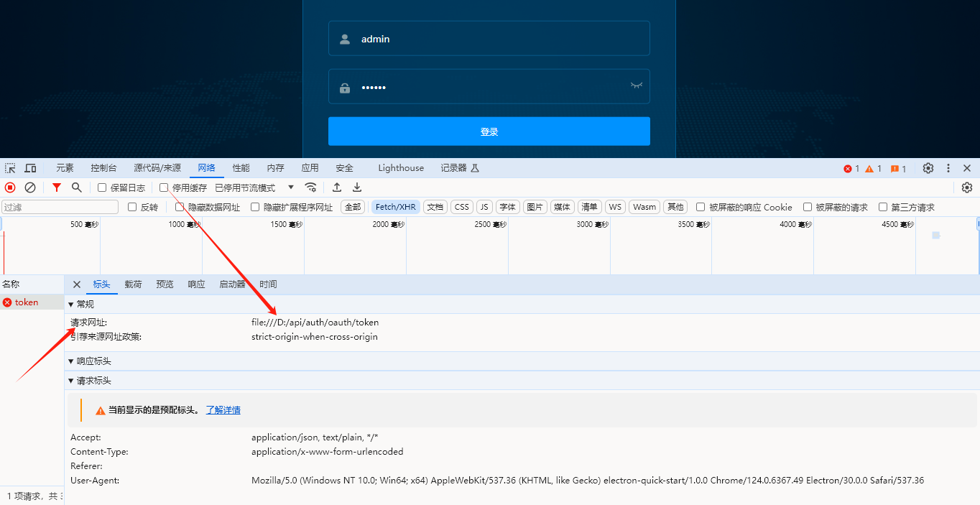
Task: Enable the 停用缓存 checkbox
Action: pos(162,187)
